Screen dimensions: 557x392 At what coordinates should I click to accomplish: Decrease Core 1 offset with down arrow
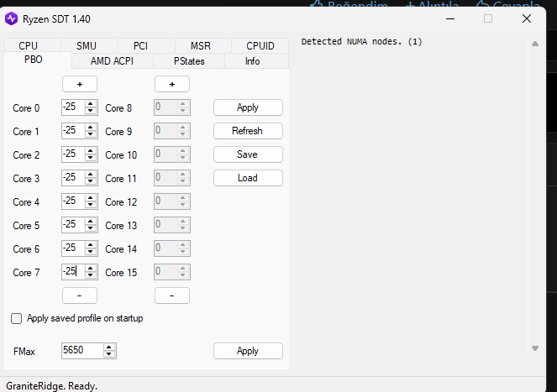(91, 134)
